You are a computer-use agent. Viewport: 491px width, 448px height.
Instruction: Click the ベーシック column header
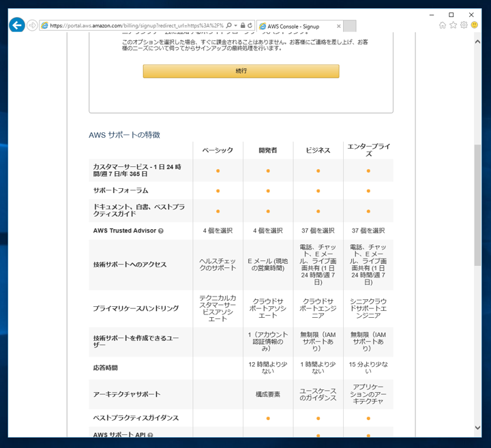tap(218, 150)
